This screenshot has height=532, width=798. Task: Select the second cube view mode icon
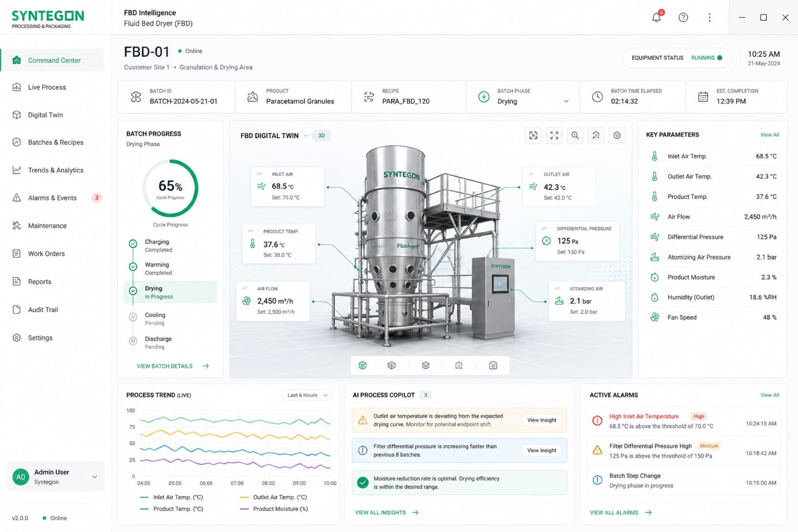(x=391, y=365)
